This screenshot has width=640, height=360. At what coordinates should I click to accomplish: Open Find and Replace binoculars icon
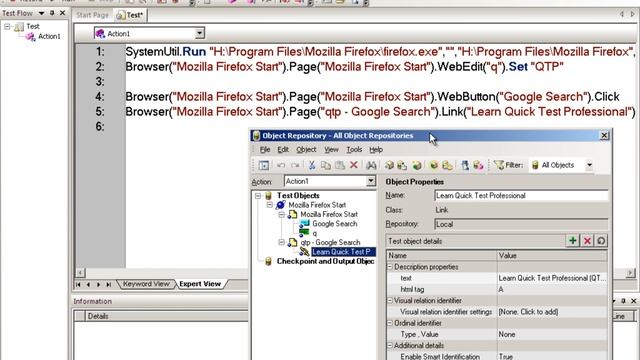(x=371, y=165)
